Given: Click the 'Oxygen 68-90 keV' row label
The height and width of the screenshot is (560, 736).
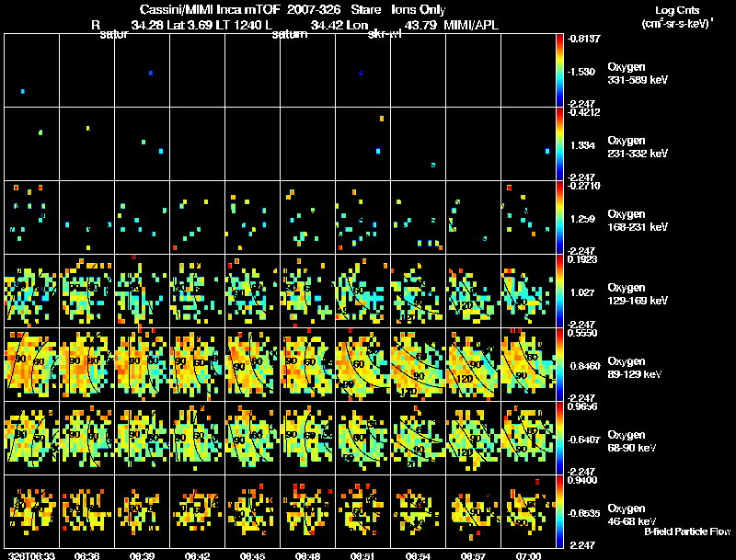Looking at the screenshot, I should coord(632,441).
